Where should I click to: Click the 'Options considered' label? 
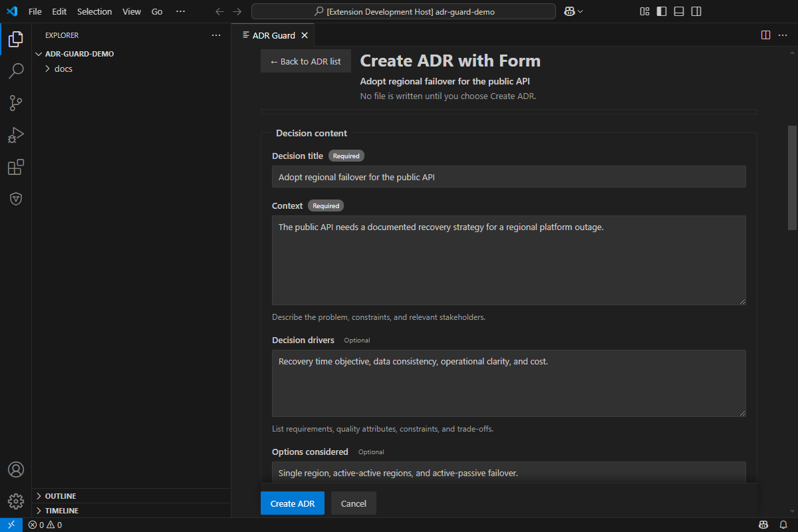click(310, 452)
